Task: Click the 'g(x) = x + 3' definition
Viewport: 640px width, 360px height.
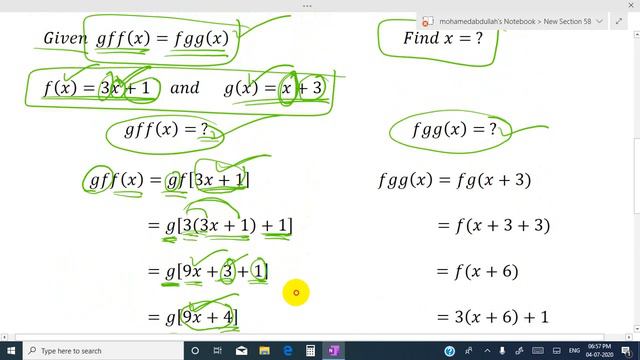Action: pos(273,87)
